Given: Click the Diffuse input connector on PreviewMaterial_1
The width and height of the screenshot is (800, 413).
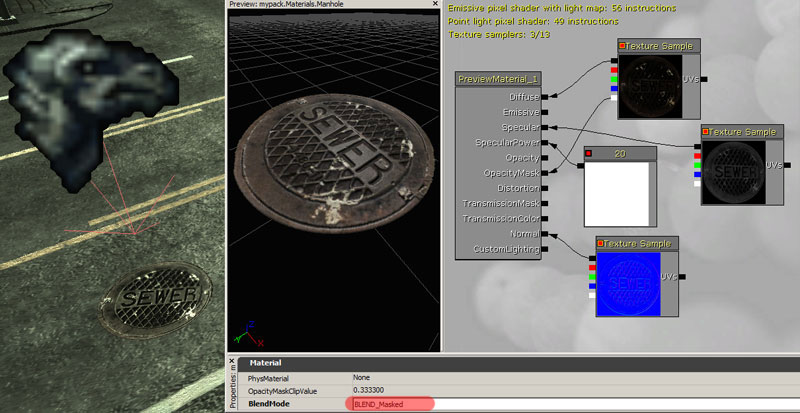Looking at the screenshot, I should (x=545, y=96).
